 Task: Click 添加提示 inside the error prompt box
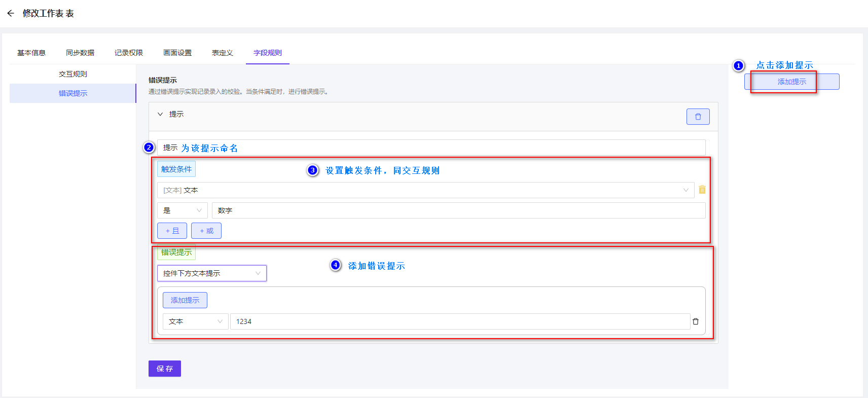(x=185, y=300)
